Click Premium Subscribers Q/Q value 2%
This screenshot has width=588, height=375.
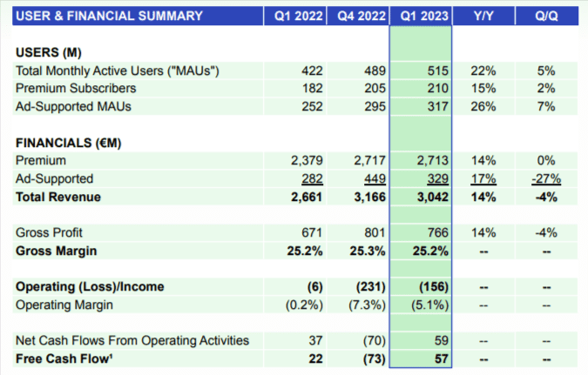tap(546, 89)
